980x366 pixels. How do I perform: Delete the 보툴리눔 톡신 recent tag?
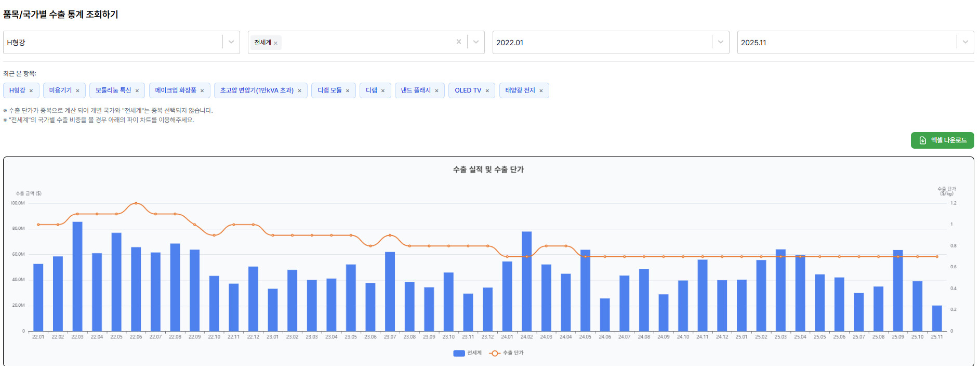(137, 91)
